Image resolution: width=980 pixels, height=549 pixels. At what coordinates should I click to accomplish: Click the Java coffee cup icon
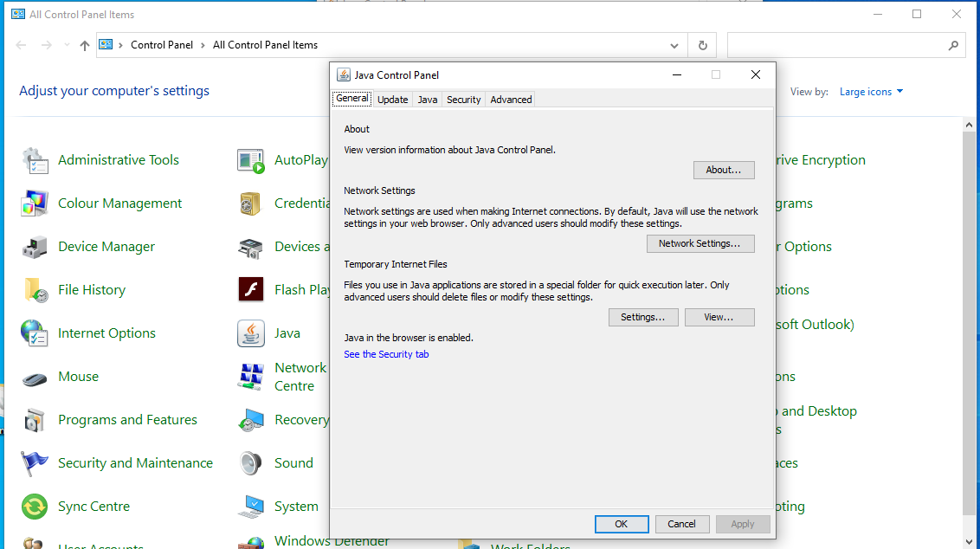(x=251, y=333)
